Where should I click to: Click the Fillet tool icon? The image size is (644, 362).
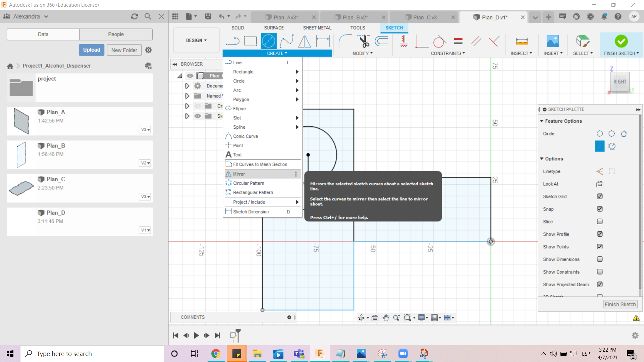(x=345, y=41)
